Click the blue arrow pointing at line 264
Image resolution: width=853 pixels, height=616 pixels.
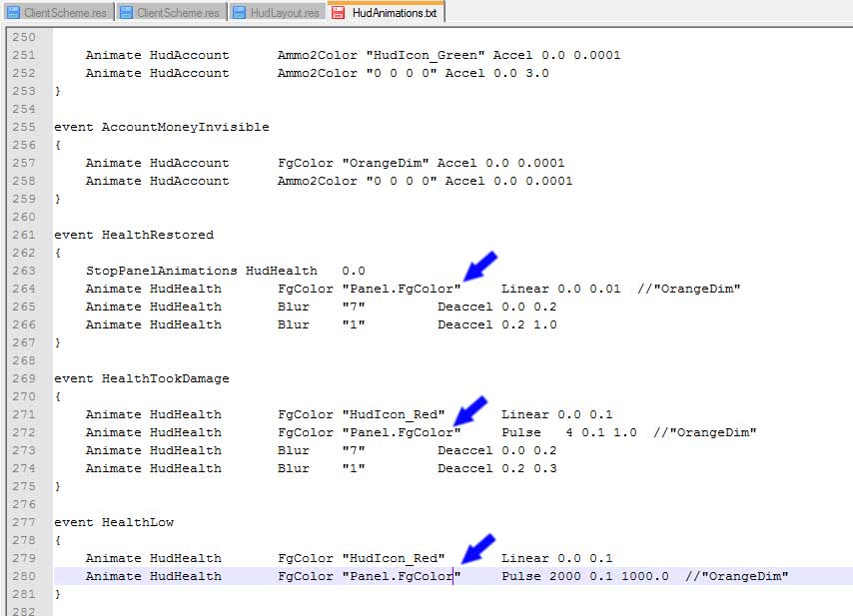[479, 267]
